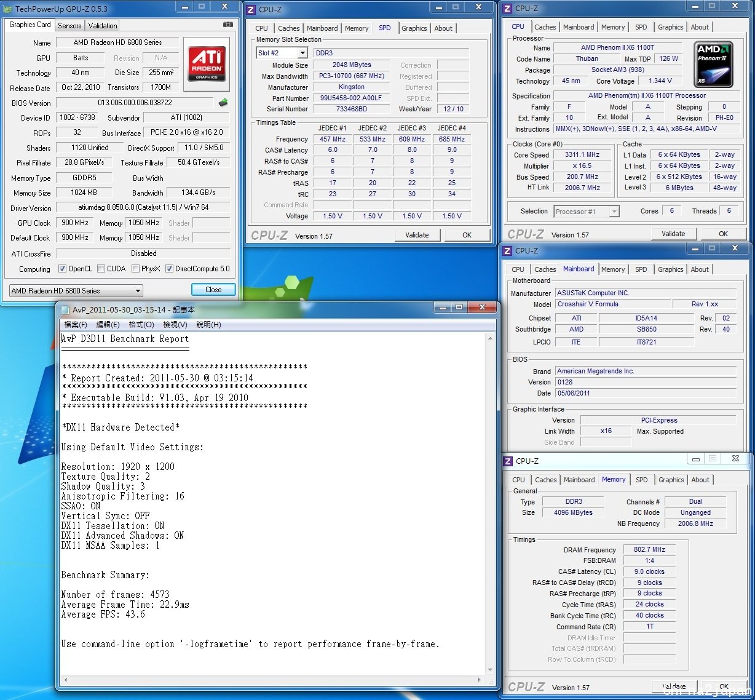
Task: Click the "American Megatrends Inc." brand field
Action: click(646, 372)
